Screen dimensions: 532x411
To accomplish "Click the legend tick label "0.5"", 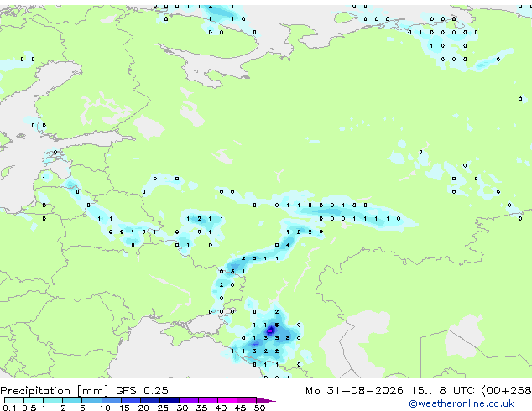I will (29, 408).
